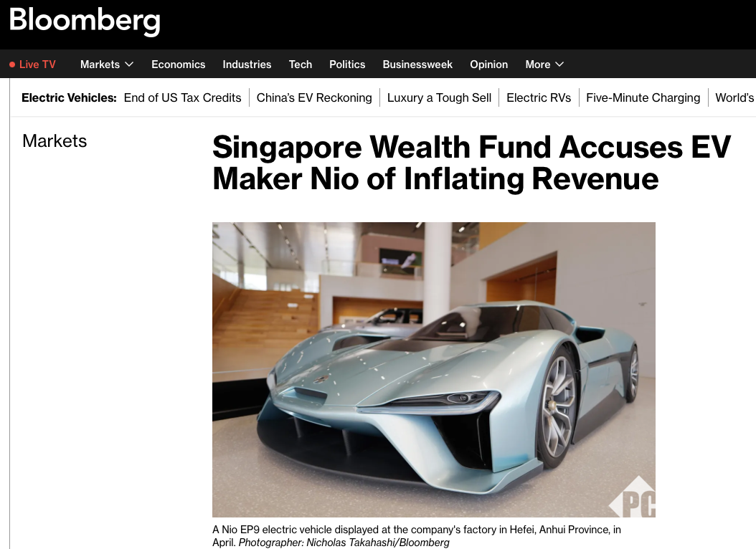Navigate to Businessweek
The height and width of the screenshot is (549, 756).
417,65
